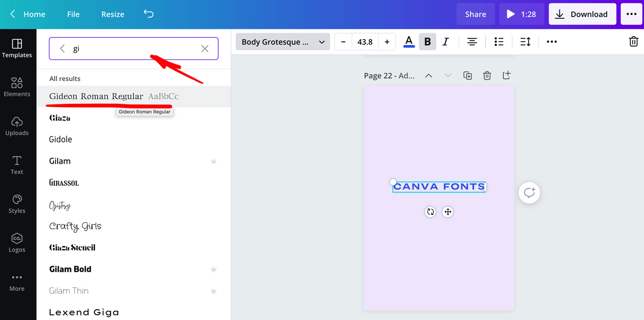The height and width of the screenshot is (320, 644).
Task: Select the Gideon Roman Regular font
Action: tap(134, 96)
